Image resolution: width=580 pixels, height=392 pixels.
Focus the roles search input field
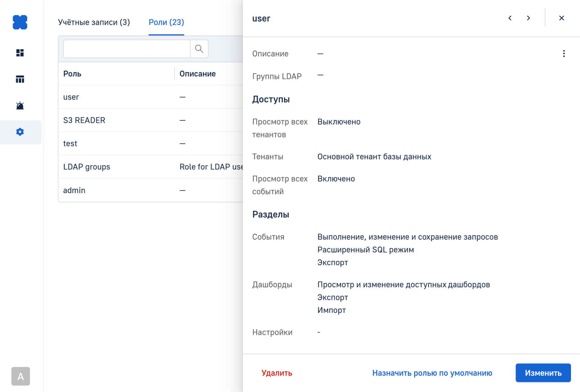pos(127,49)
